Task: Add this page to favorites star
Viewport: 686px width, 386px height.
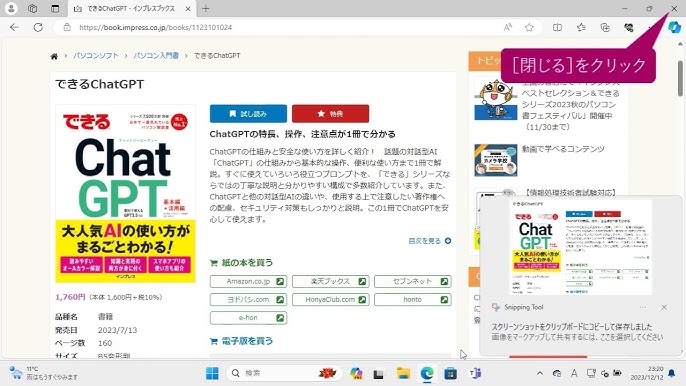Action: pyautogui.click(x=529, y=27)
